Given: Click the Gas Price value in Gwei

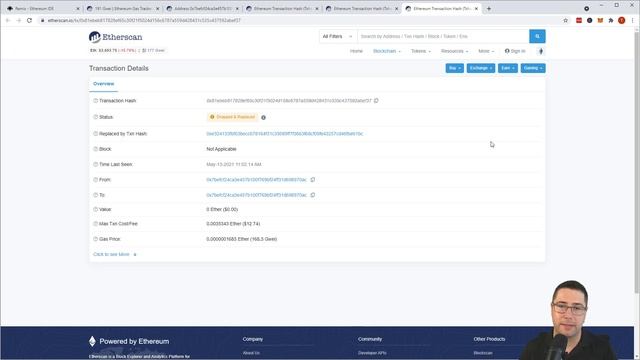Looking at the screenshot, I should click(x=242, y=239).
